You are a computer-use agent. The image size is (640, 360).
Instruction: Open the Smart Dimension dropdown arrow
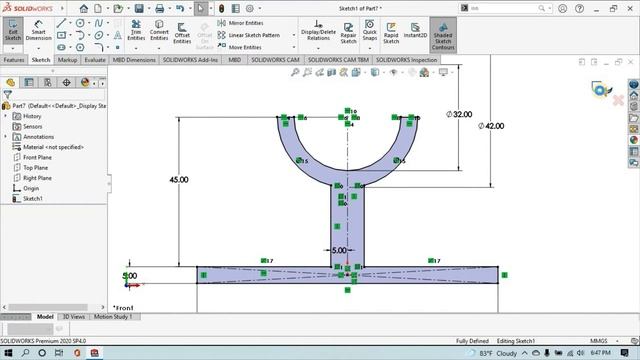(x=38, y=49)
